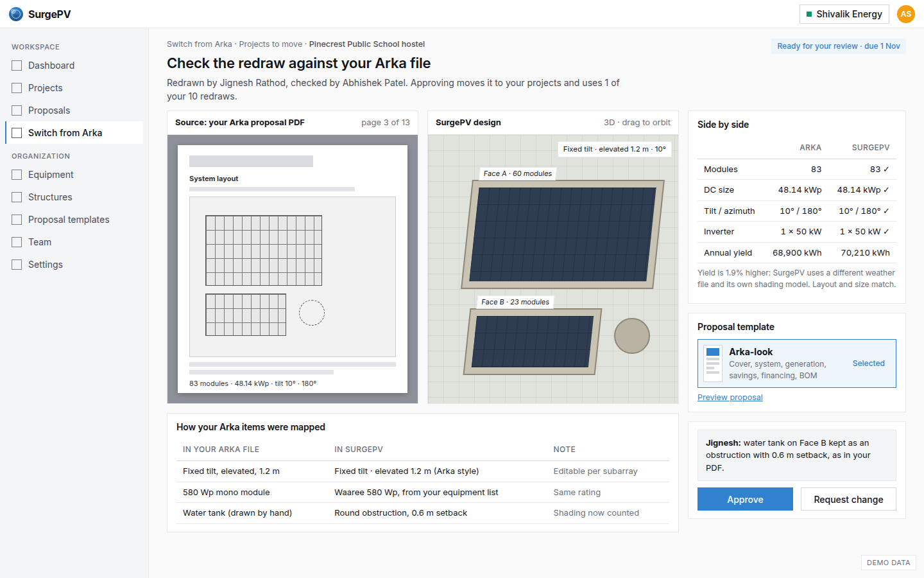924x578 pixels.
Task: Click the 48.14 kWp SurgePV DC size value
Action: pos(863,190)
